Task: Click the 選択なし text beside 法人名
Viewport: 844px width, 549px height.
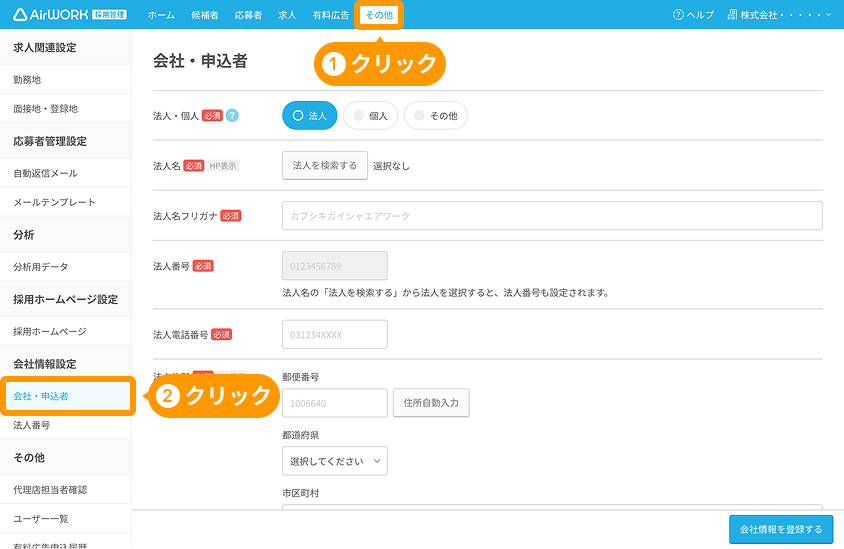Action: [x=391, y=166]
